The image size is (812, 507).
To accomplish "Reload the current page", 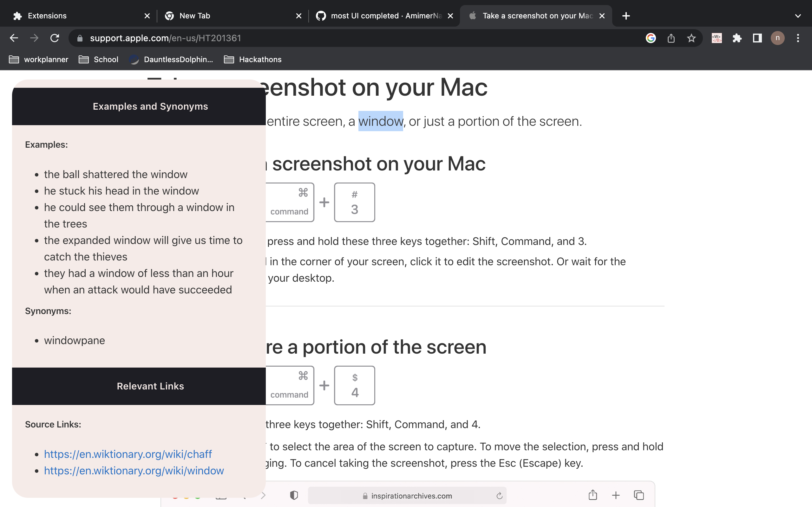I will pyautogui.click(x=55, y=38).
